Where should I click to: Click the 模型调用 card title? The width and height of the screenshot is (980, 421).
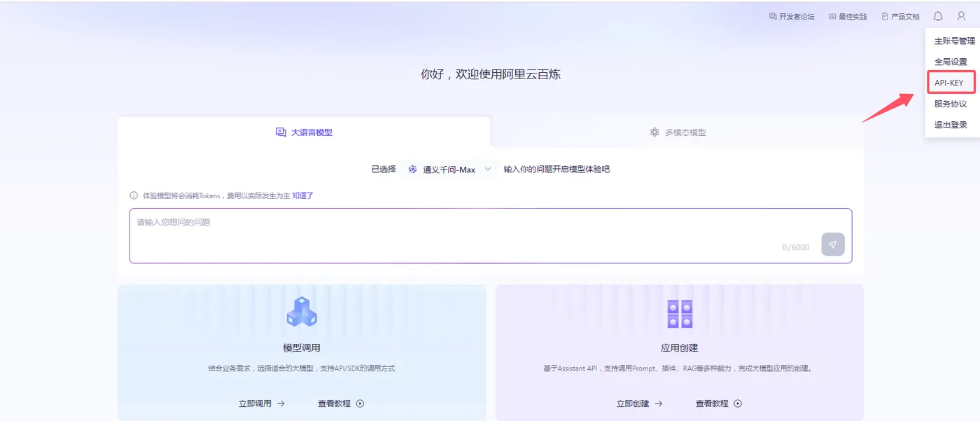302,347
